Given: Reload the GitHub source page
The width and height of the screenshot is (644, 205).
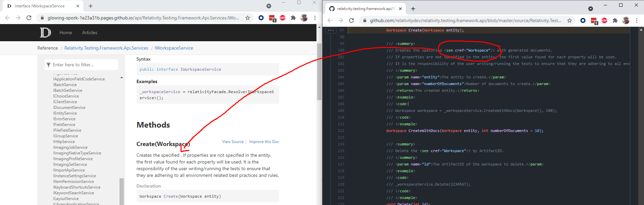Looking at the screenshot, I should [351, 20].
